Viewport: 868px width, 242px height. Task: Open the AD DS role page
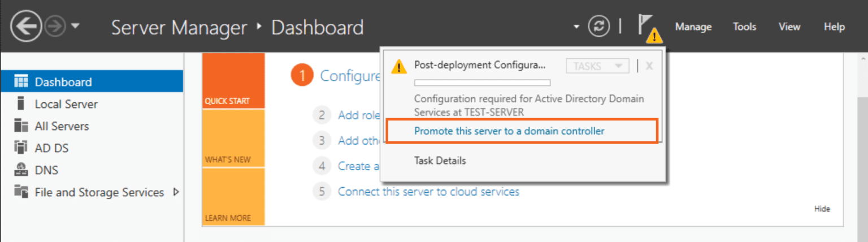51,148
